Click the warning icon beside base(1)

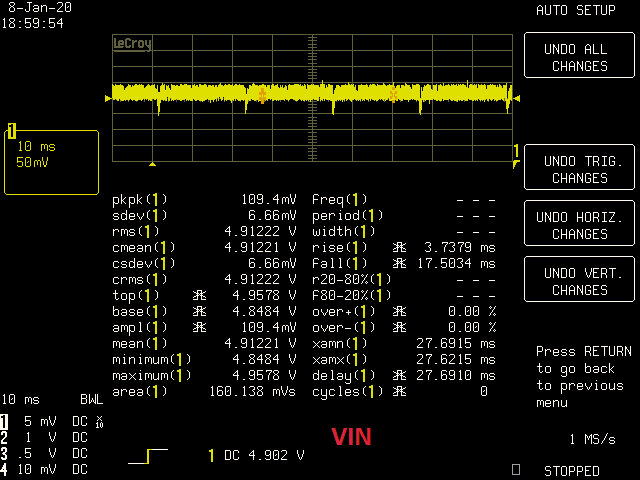click(x=199, y=311)
